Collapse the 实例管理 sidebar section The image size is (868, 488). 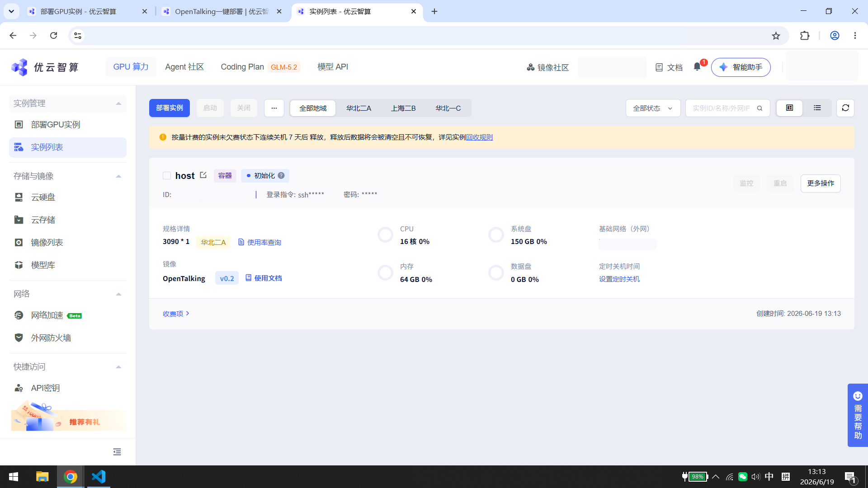pyautogui.click(x=118, y=103)
